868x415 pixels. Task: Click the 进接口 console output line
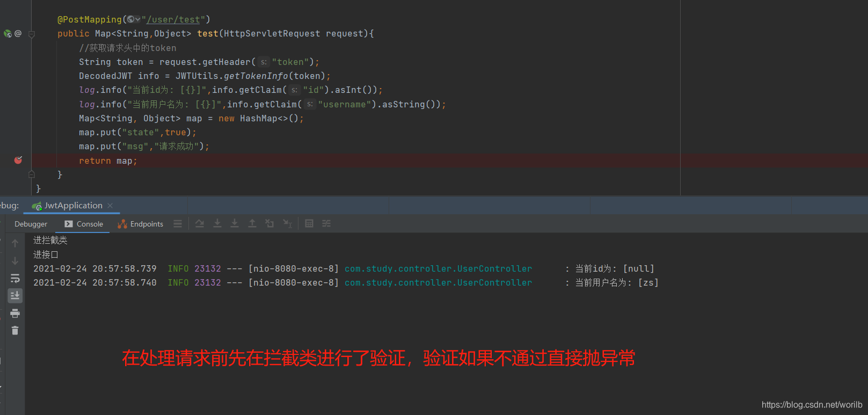[46, 254]
